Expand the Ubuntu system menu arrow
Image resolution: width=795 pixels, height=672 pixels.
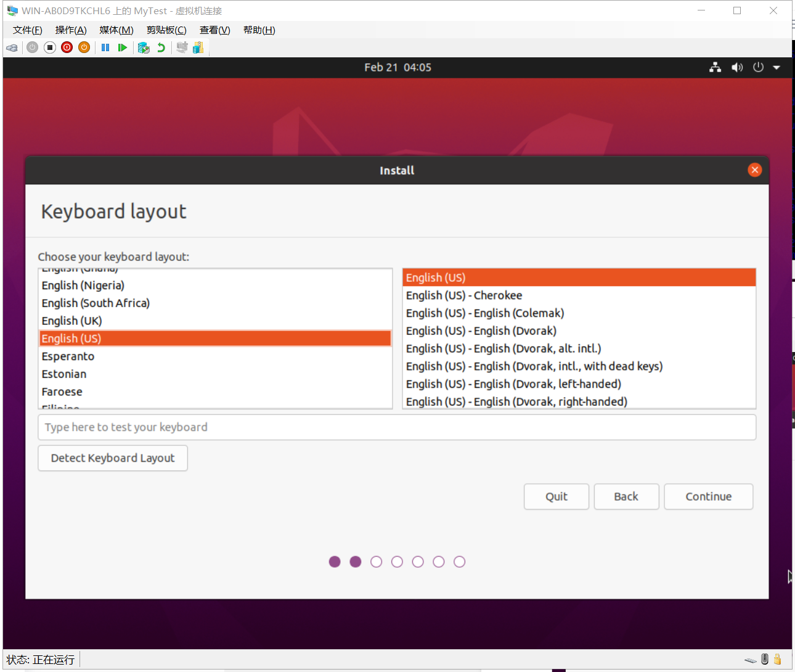click(x=777, y=67)
